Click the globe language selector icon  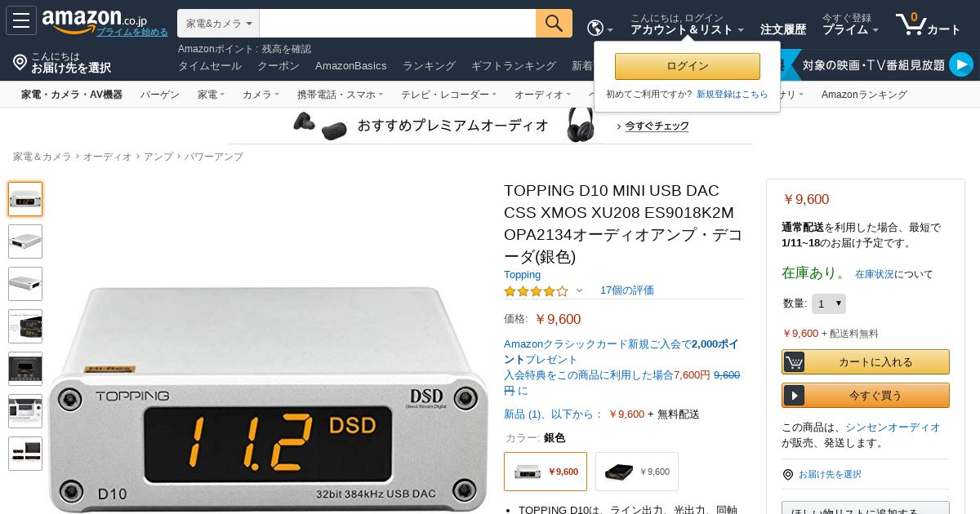click(x=595, y=28)
